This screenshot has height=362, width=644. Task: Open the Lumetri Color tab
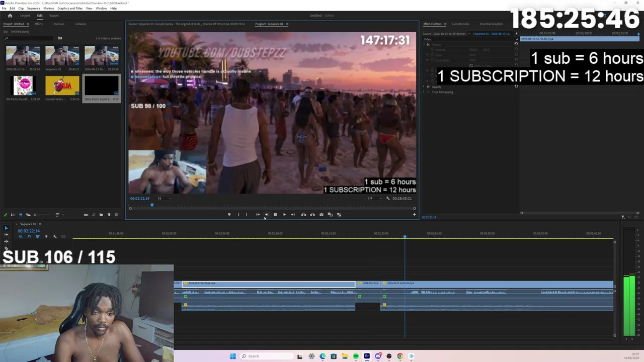coord(460,24)
